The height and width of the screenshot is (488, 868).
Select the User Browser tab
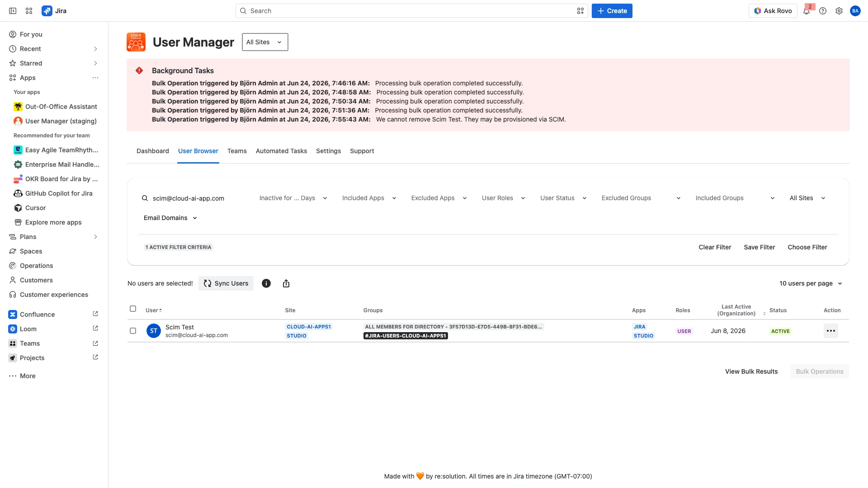(x=198, y=151)
